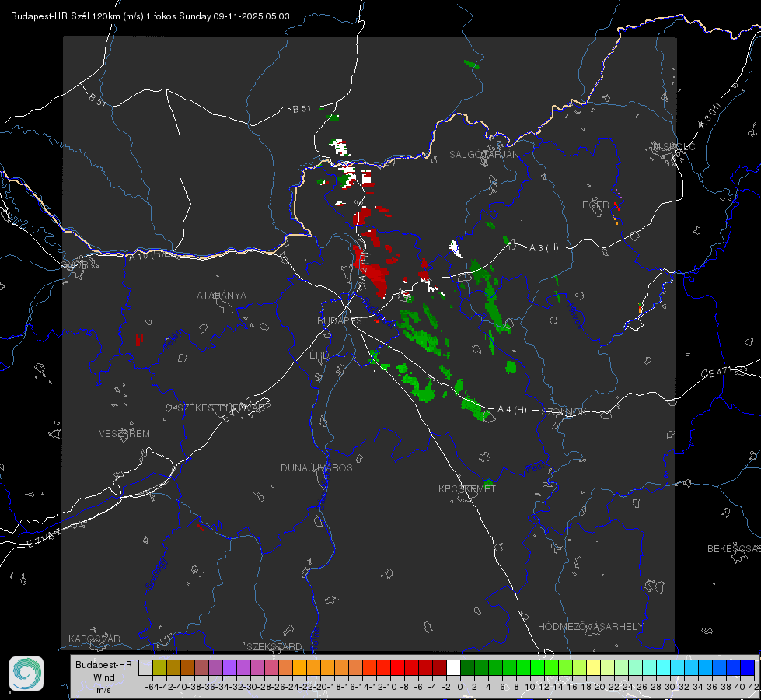The height and width of the screenshot is (700, 761).
Task: Pick the dark blue swatch at legend's right end
Action: pyautogui.click(x=748, y=667)
